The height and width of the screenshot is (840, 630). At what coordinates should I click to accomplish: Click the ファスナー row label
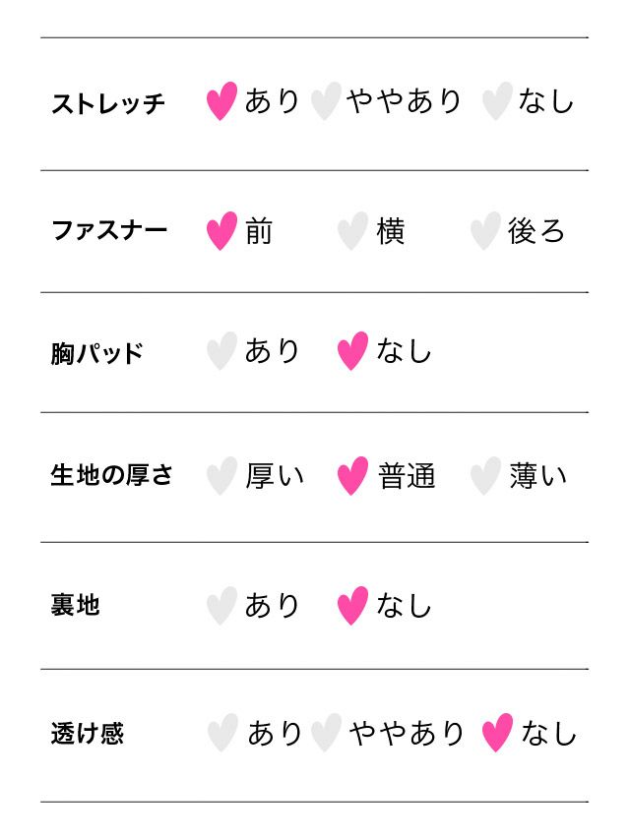[109, 231]
